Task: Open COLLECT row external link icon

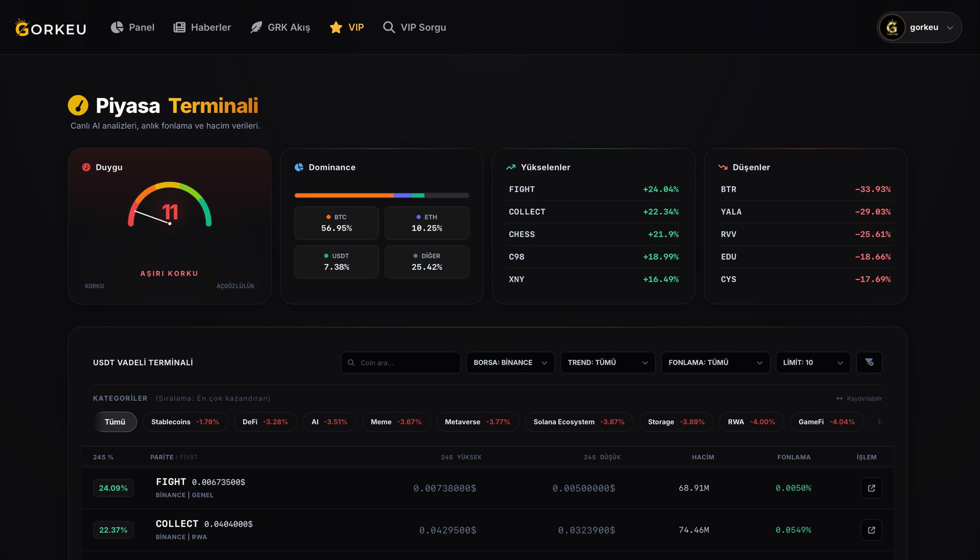Action: coord(871,530)
